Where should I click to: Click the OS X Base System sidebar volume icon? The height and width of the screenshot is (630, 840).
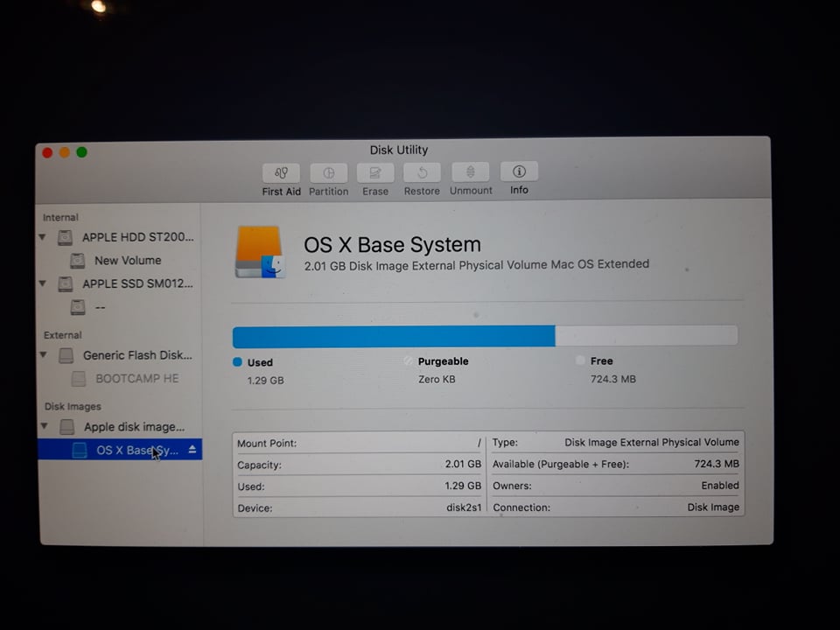(x=80, y=451)
